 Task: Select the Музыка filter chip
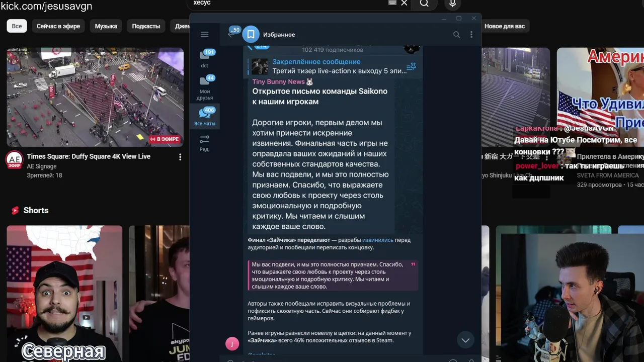[x=106, y=26]
